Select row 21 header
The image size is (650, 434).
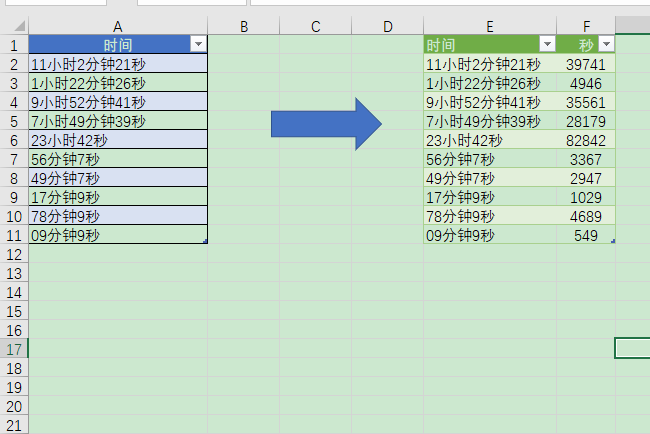click(14, 425)
